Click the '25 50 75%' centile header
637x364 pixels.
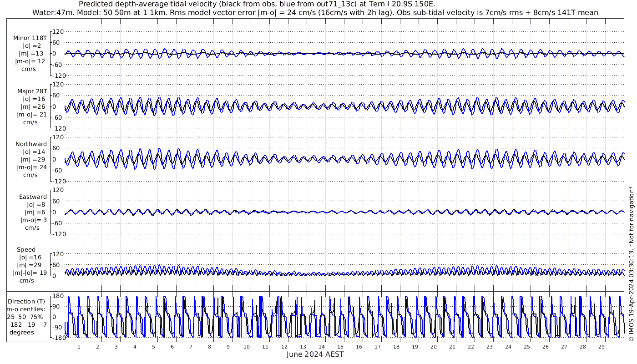pos(25,317)
